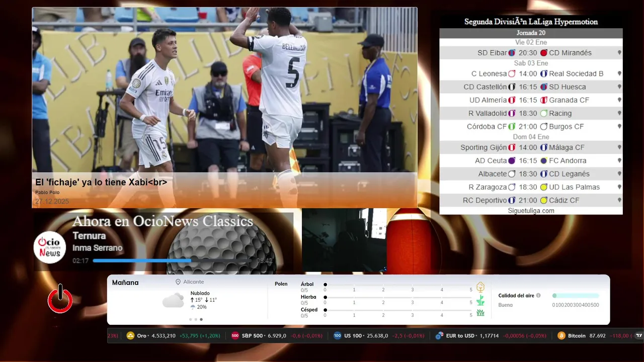644x362 pixels.
Task: Click the UD Las Palmas crest
Action: coord(543,187)
